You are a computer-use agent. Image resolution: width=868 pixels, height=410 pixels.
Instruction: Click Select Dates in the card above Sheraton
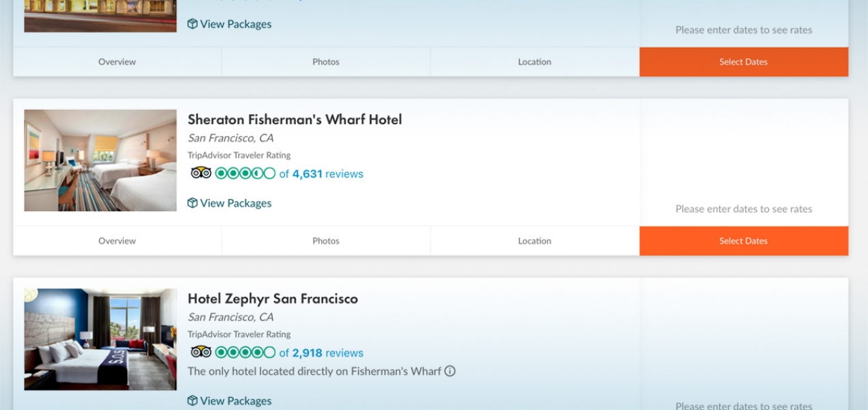pos(744,61)
